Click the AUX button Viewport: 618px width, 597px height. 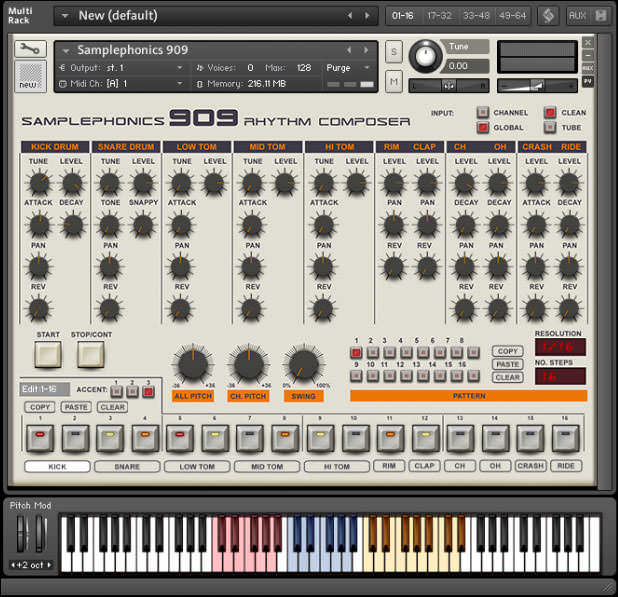pos(577,16)
